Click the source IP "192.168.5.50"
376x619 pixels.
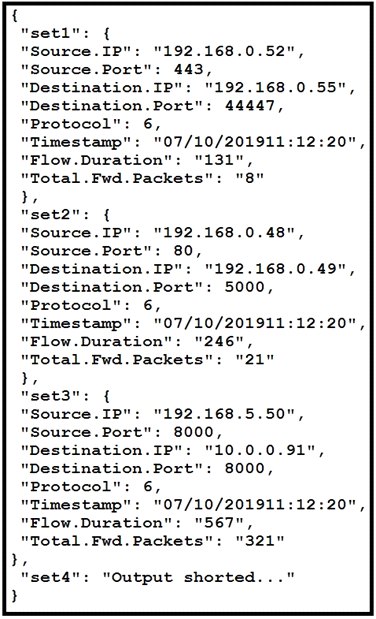(224, 414)
